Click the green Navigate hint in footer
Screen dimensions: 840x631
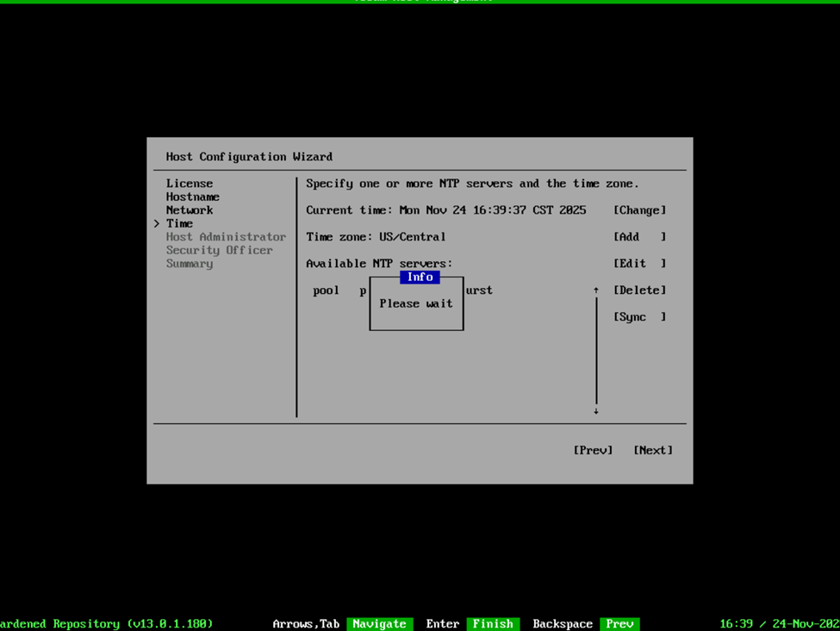click(379, 623)
